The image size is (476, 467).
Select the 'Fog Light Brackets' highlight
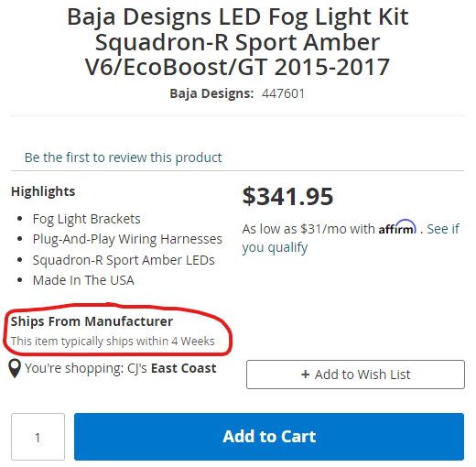(x=86, y=219)
